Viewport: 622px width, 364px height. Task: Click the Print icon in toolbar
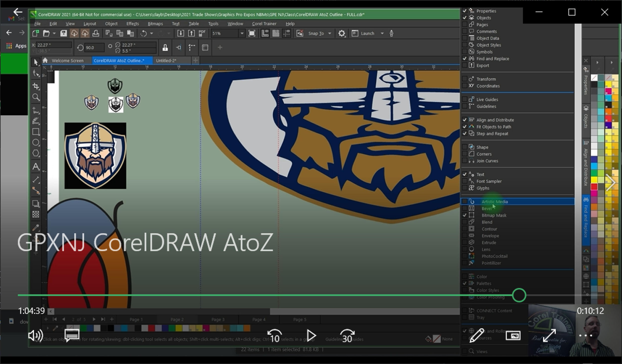click(x=96, y=33)
